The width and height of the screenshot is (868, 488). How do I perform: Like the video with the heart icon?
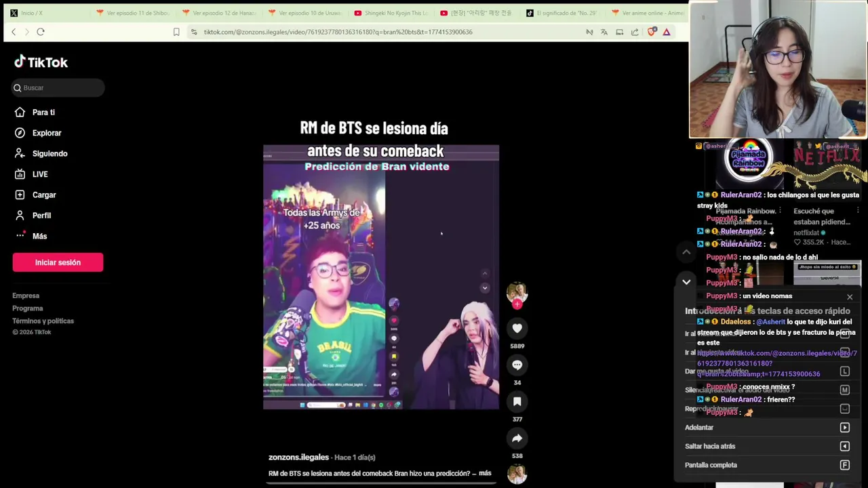pos(517,328)
